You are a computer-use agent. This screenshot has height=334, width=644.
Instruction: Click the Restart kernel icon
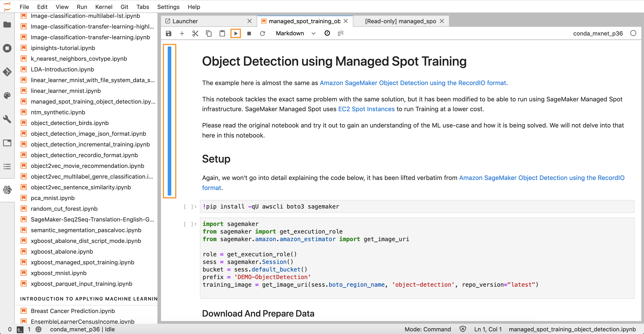click(x=263, y=33)
